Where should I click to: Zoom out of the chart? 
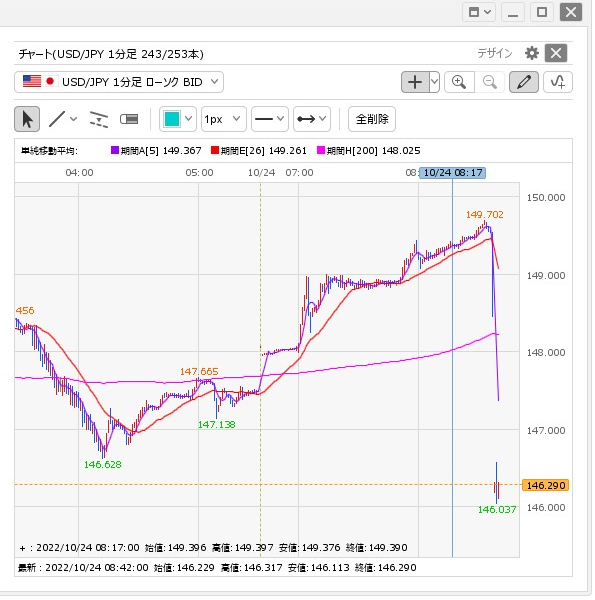coord(490,82)
